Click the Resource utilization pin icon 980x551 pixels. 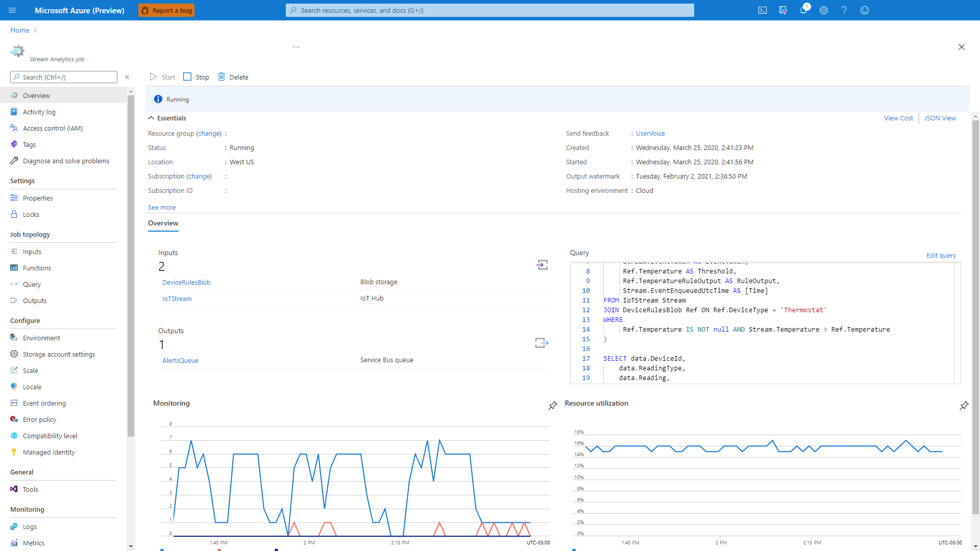pyautogui.click(x=965, y=406)
